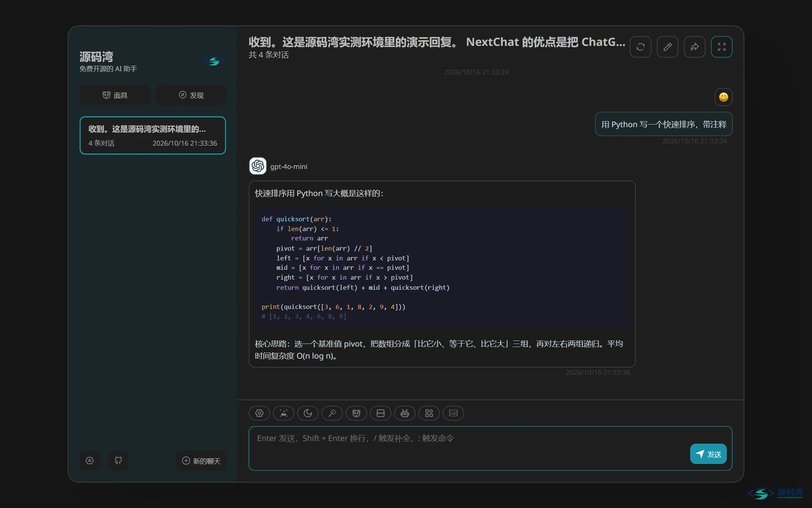
Task: Select the chat item with 4 条对话
Action: click(153, 136)
